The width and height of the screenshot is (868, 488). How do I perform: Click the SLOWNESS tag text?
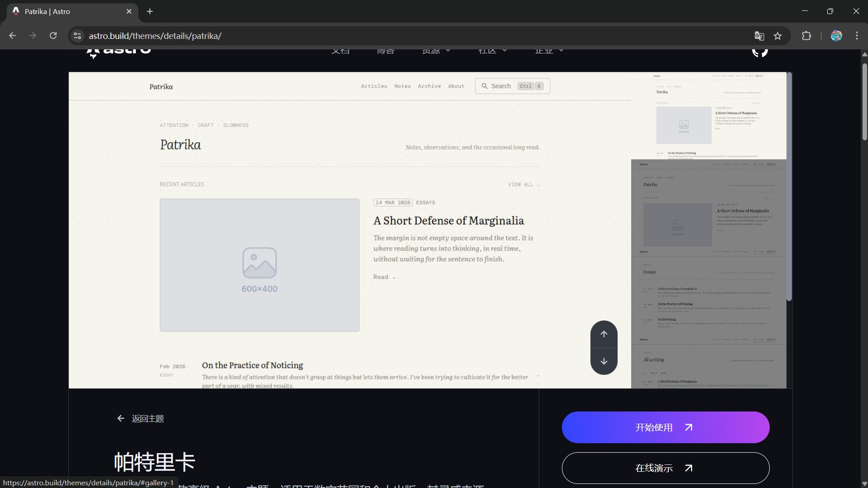point(235,125)
